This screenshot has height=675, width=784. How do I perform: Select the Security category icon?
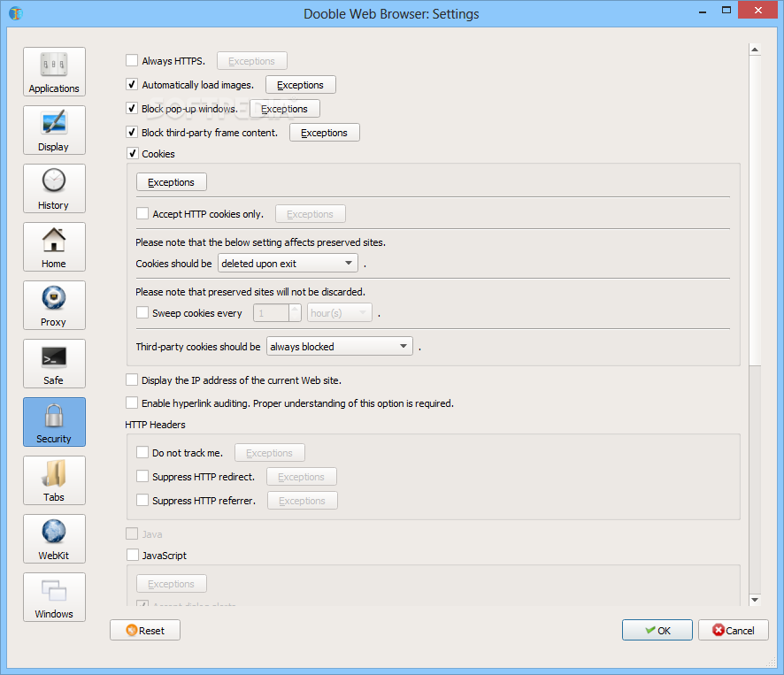(x=54, y=422)
